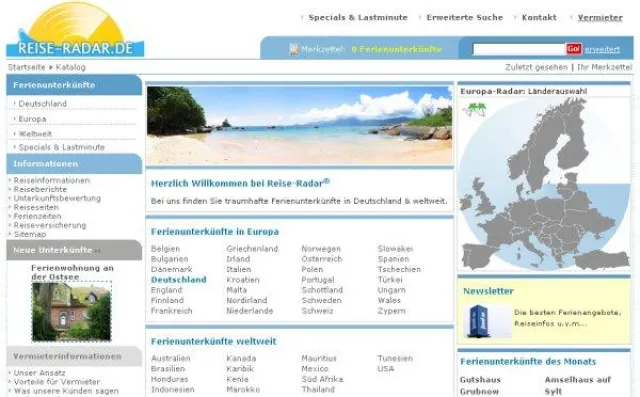
Task: Open Vermieter in top menu
Action: click(x=600, y=18)
